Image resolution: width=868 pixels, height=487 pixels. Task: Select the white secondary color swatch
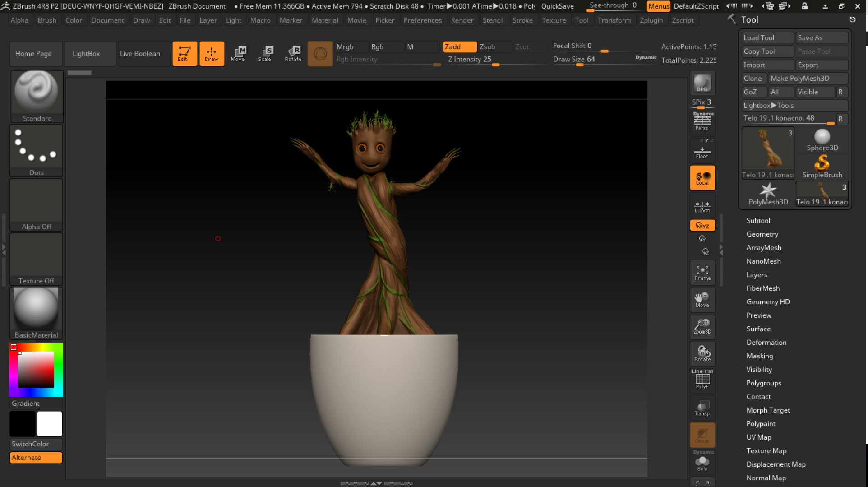50,424
